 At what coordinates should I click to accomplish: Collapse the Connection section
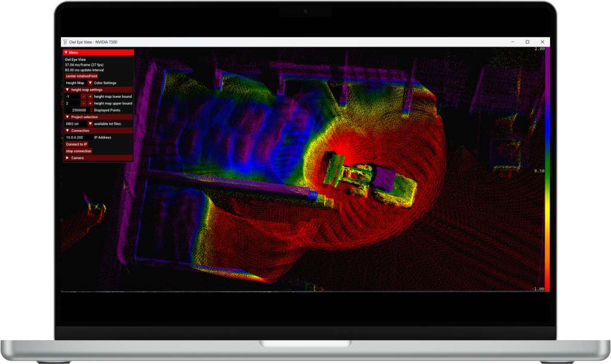point(67,131)
